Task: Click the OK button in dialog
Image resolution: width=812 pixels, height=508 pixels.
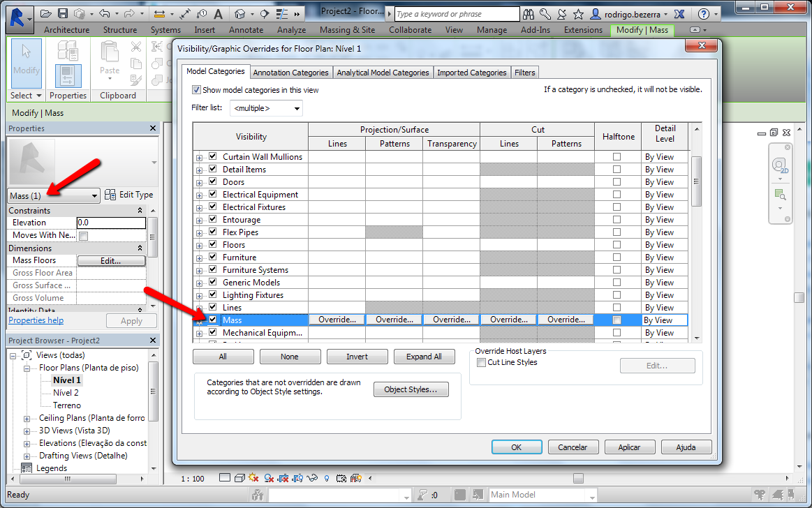Action: (516, 447)
